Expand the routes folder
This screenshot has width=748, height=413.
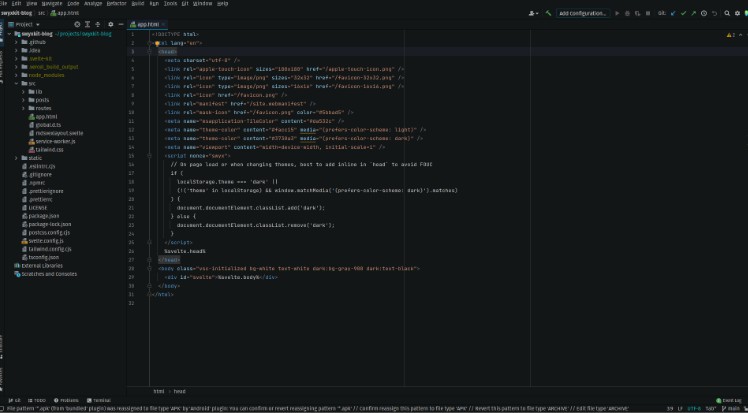point(23,108)
